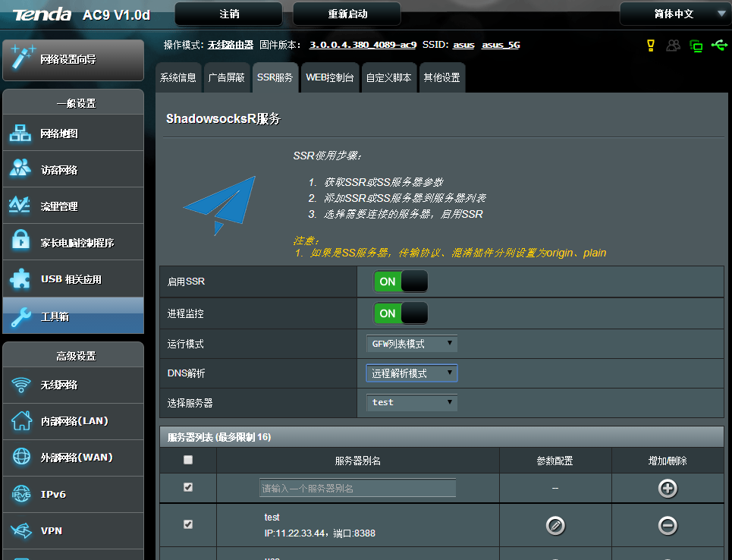Image resolution: width=732 pixels, height=560 pixels.
Task: Click the Tenda logo
Action: point(42,14)
